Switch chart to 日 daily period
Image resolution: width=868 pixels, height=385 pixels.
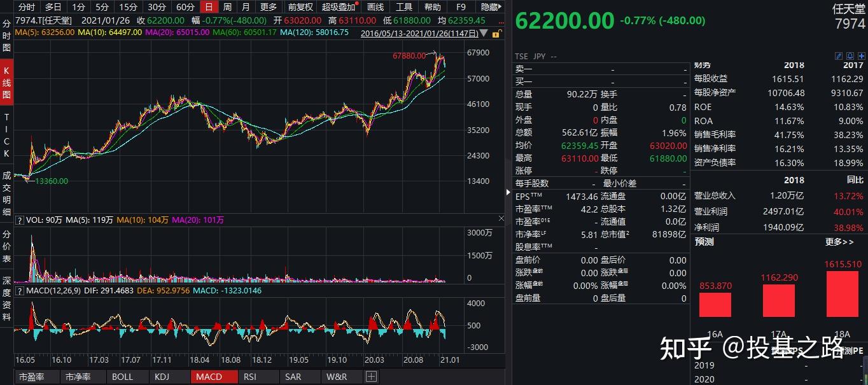click(x=208, y=7)
